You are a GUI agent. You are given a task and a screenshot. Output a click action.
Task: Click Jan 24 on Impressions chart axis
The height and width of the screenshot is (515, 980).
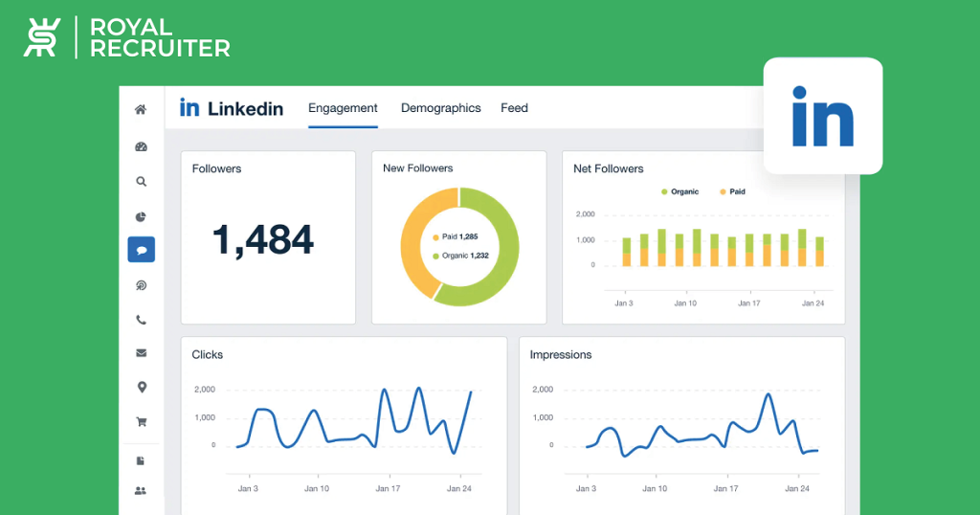[x=797, y=489]
